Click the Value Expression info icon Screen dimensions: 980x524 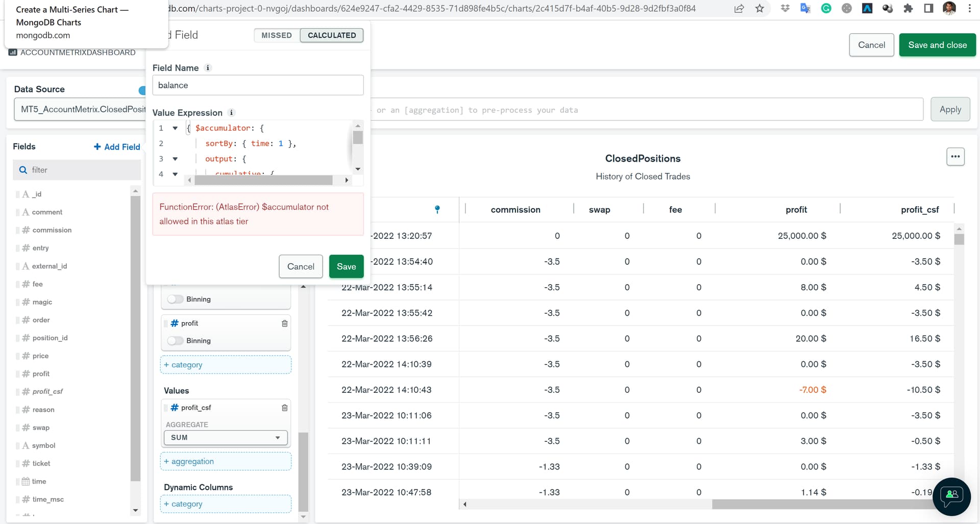[x=231, y=113]
